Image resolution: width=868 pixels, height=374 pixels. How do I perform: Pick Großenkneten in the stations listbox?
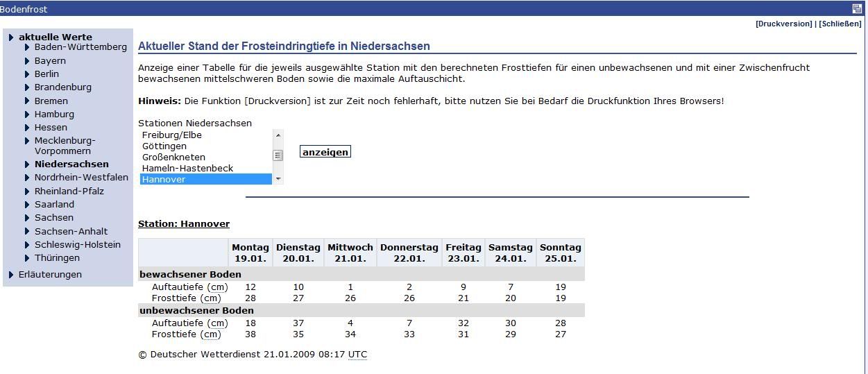click(173, 158)
